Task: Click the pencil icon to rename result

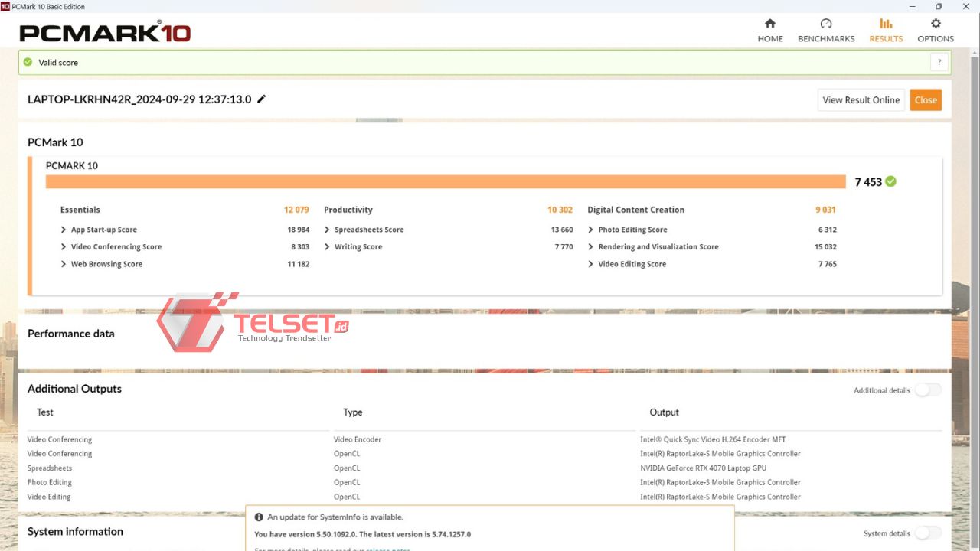Action: pyautogui.click(x=262, y=99)
